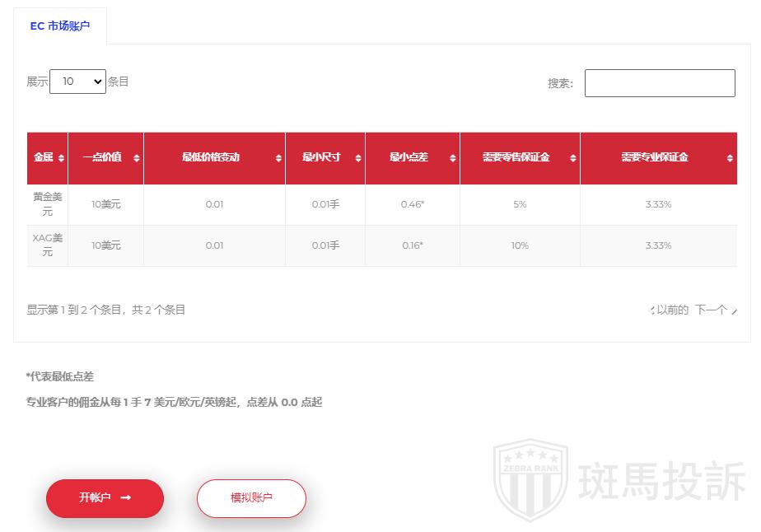Select the XAG美元 row metal cell

pyautogui.click(x=47, y=245)
